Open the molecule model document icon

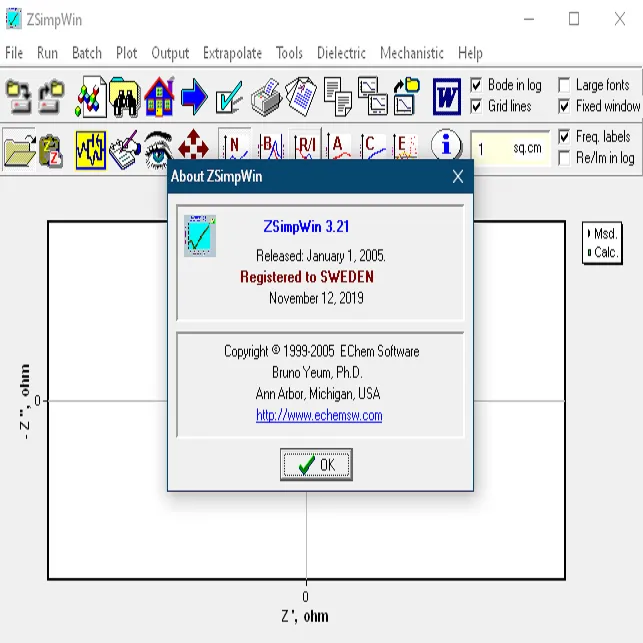pos(91,97)
